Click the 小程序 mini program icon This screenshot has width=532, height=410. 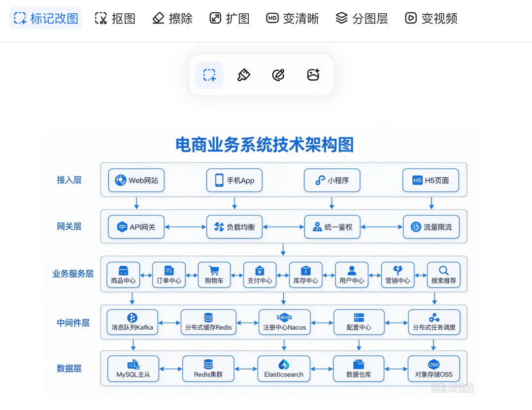point(320,180)
